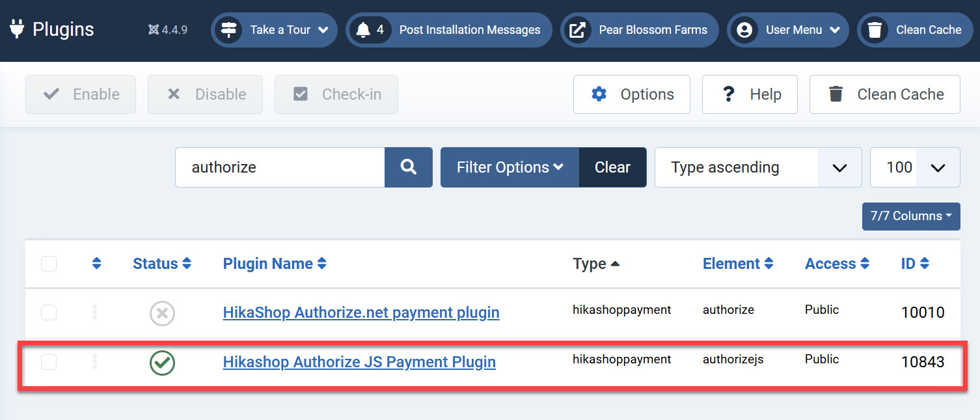980x420 pixels.
Task: Open the Type ascending sort dropdown
Action: click(757, 167)
